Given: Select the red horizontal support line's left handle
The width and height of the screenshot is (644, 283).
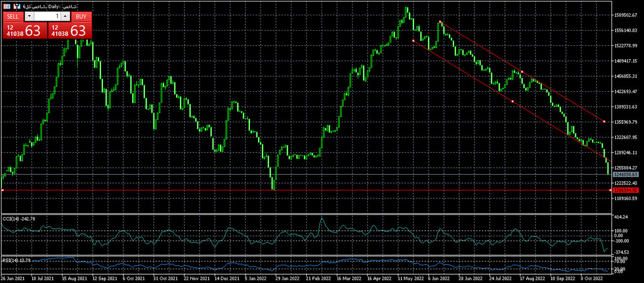Looking at the screenshot, I should click(x=2, y=190).
